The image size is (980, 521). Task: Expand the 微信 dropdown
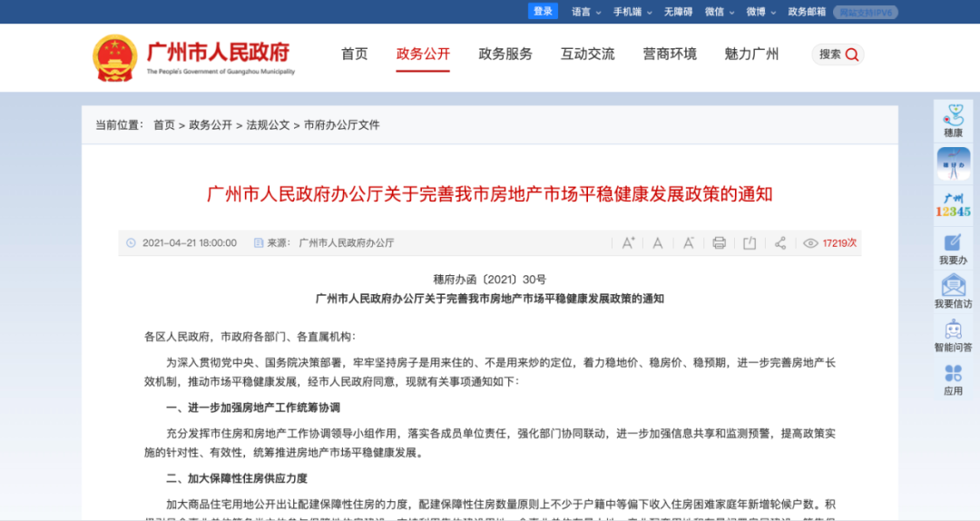[720, 12]
